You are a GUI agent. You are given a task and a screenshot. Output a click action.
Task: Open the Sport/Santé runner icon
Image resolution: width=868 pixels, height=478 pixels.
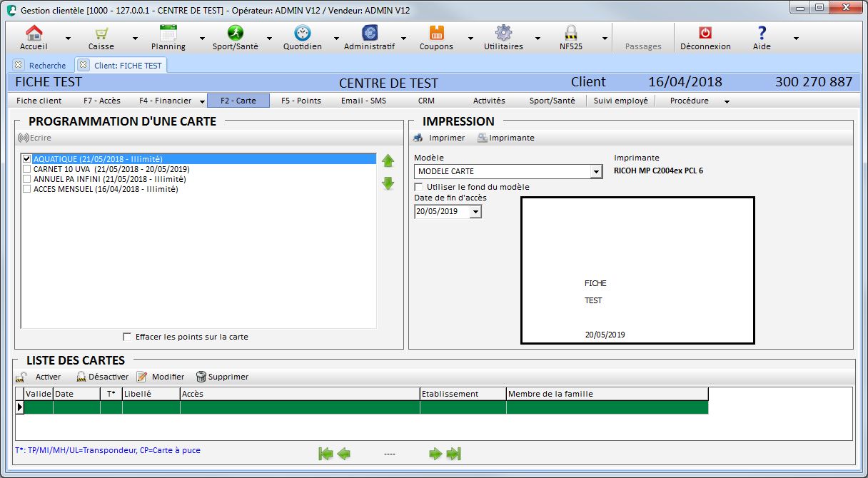tap(236, 34)
